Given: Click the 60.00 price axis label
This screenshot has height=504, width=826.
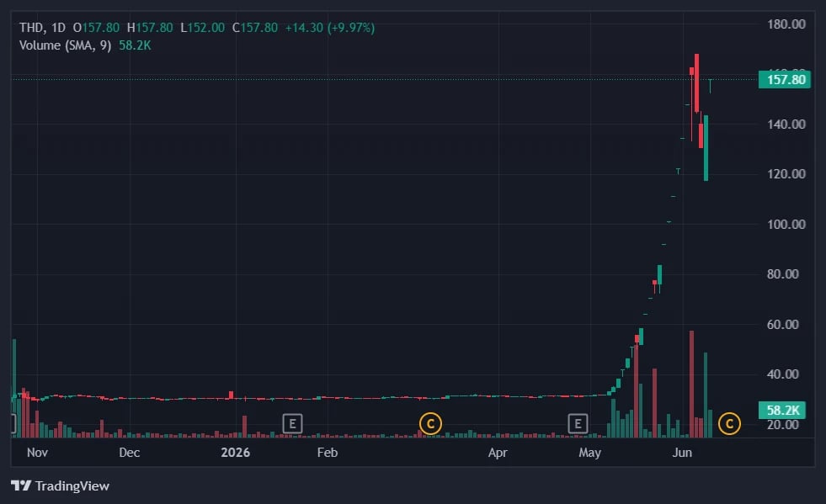Looking at the screenshot, I should click(783, 325).
